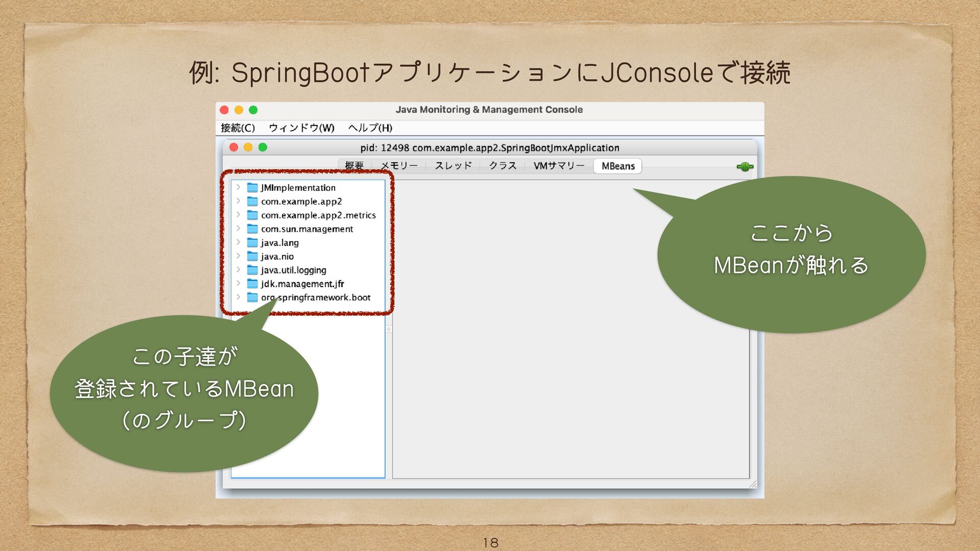Screen dimensions: 980x551
Task: Expand the org.springframework.boot node chevron
Action: click(x=238, y=297)
